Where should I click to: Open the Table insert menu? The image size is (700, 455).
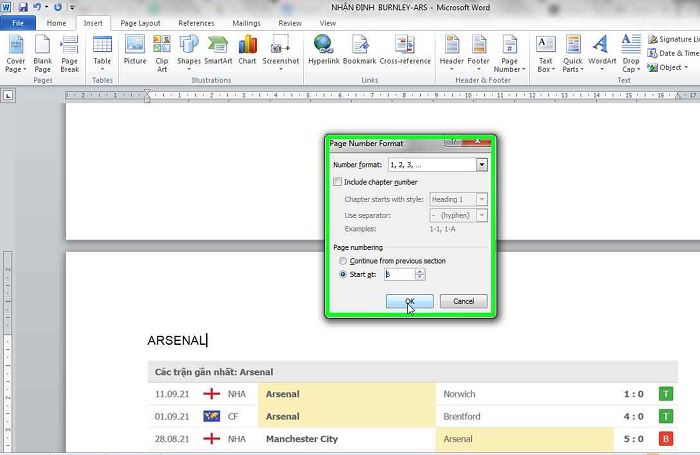tap(102, 54)
